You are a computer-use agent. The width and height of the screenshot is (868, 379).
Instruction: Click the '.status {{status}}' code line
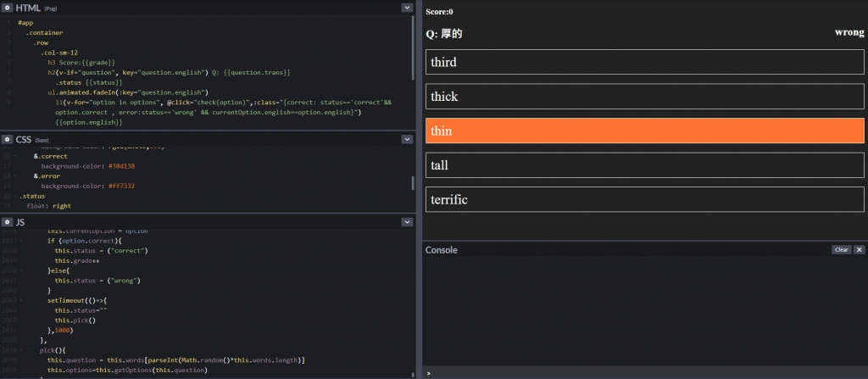pyautogui.click(x=88, y=82)
